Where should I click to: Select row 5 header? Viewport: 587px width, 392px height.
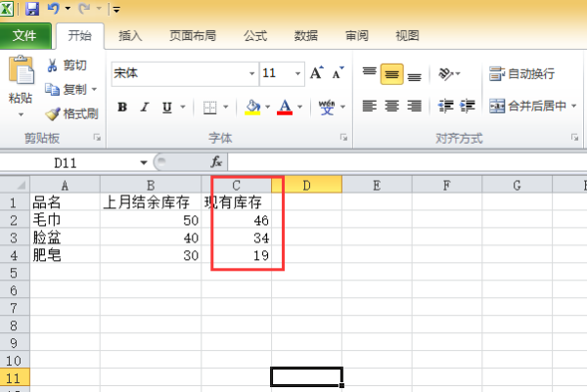click(15, 273)
